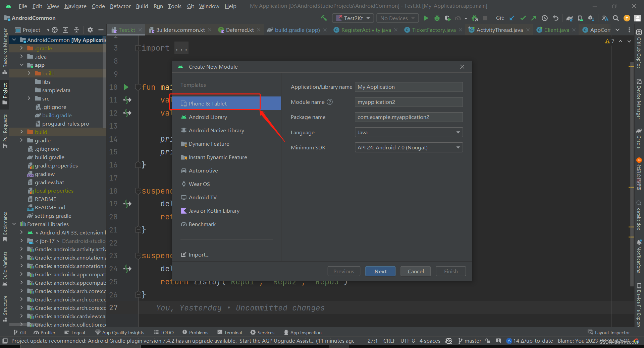
Task: Start debugging with the bug icon
Action: point(437,18)
